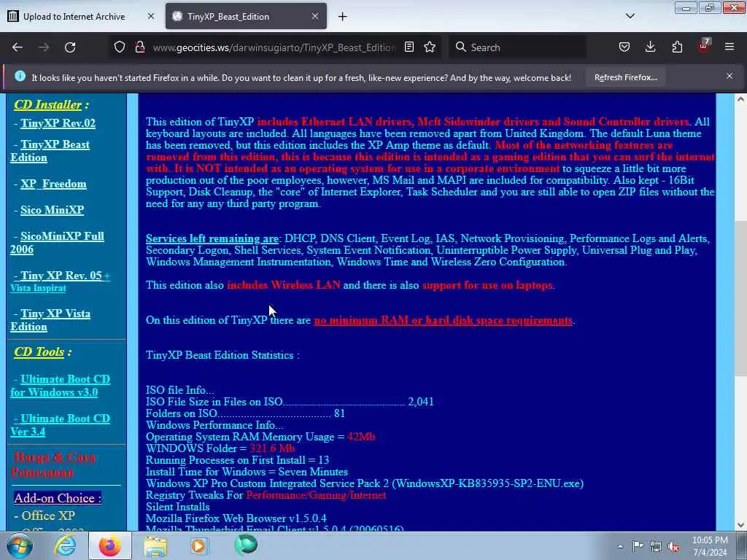Click the TinyXP Beast Edition Statistics line
This screenshot has width=747, height=560.
pos(222,355)
